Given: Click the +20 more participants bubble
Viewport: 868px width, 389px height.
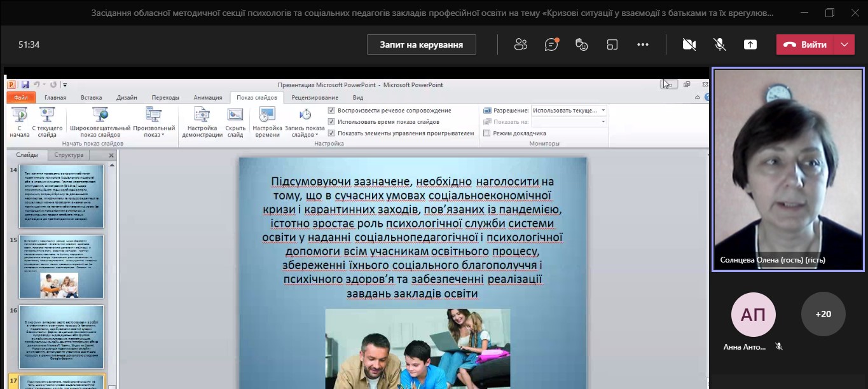Looking at the screenshot, I should tap(823, 314).
